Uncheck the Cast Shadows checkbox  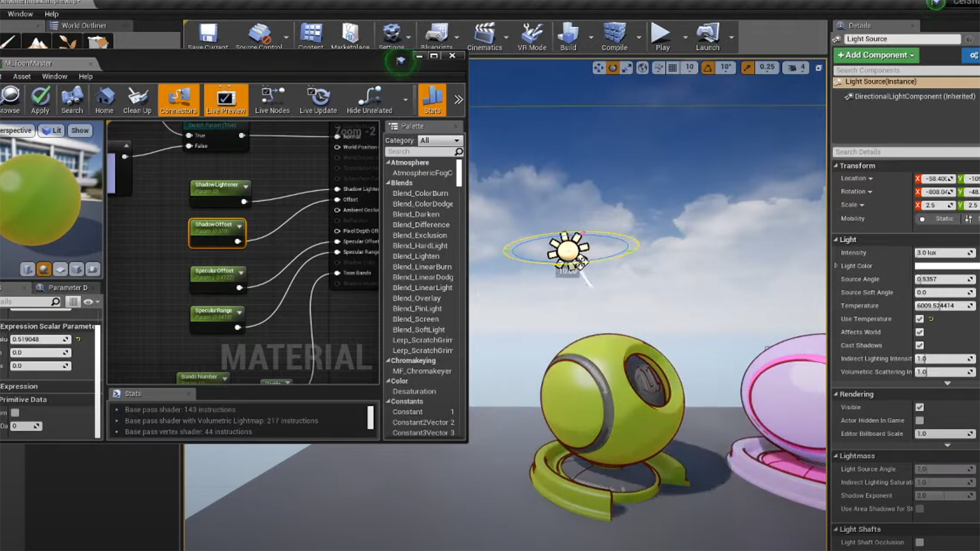tap(919, 345)
